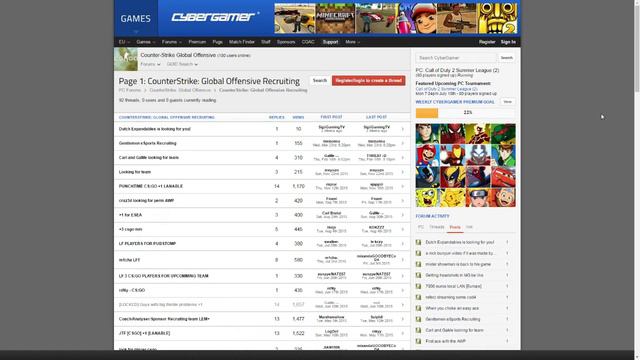Click the CyberGamer logo
640x360 pixels.
point(215,17)
